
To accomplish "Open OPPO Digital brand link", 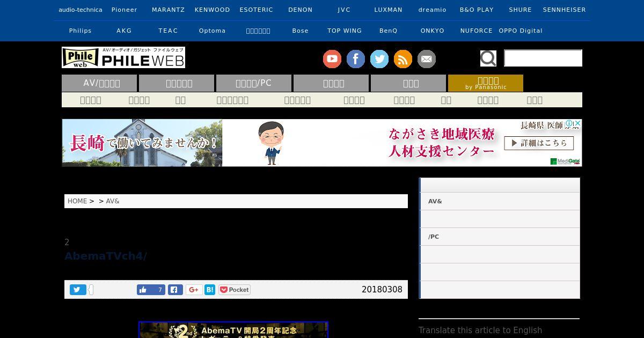I will [521, 31].
